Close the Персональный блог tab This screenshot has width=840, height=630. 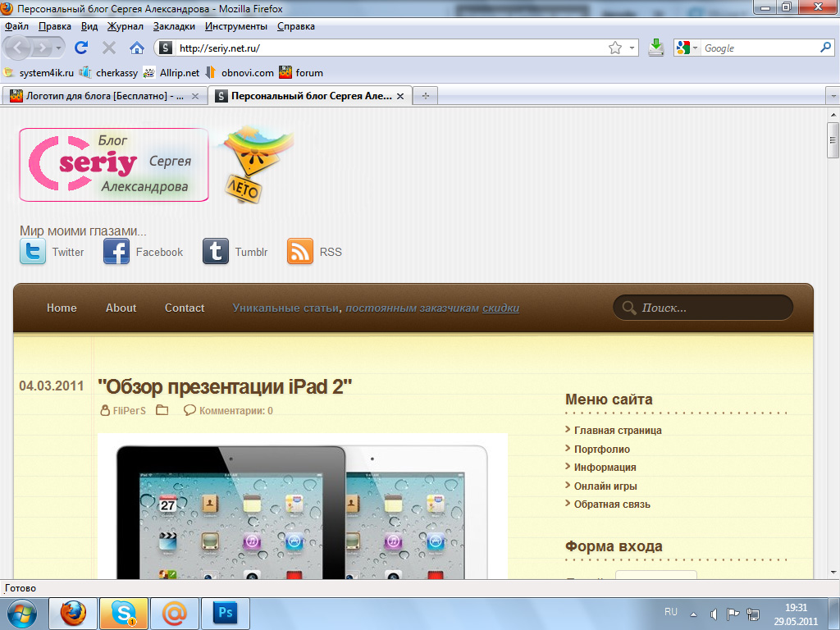click(x=400, y=97)
